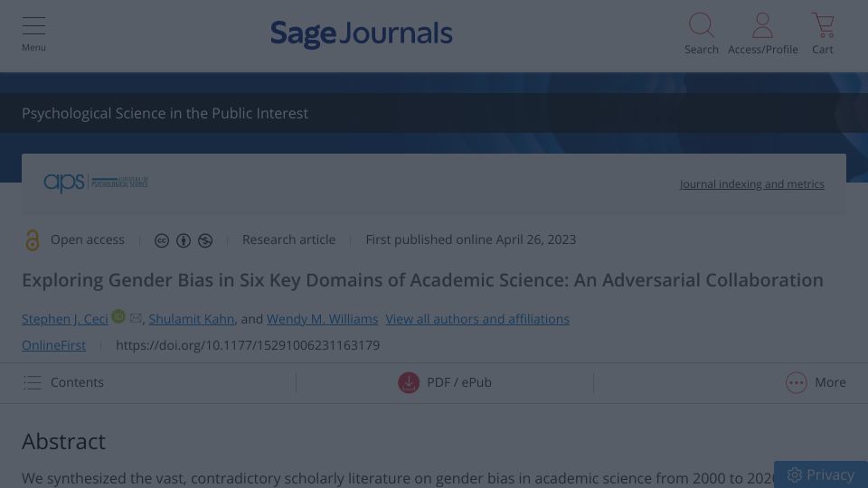868x488 pixels.
Task: Click the article DOI URL text
Action: point(248,345)
